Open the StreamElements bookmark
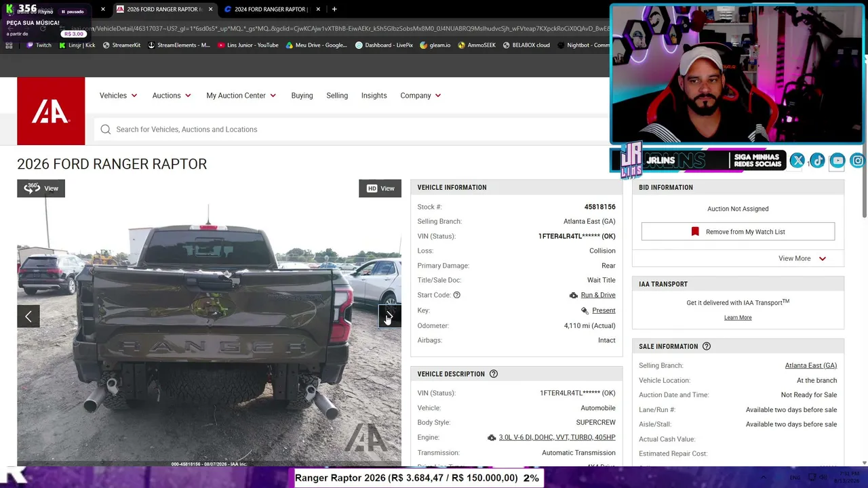The image size is (868, 488). (x=178, y=45)
